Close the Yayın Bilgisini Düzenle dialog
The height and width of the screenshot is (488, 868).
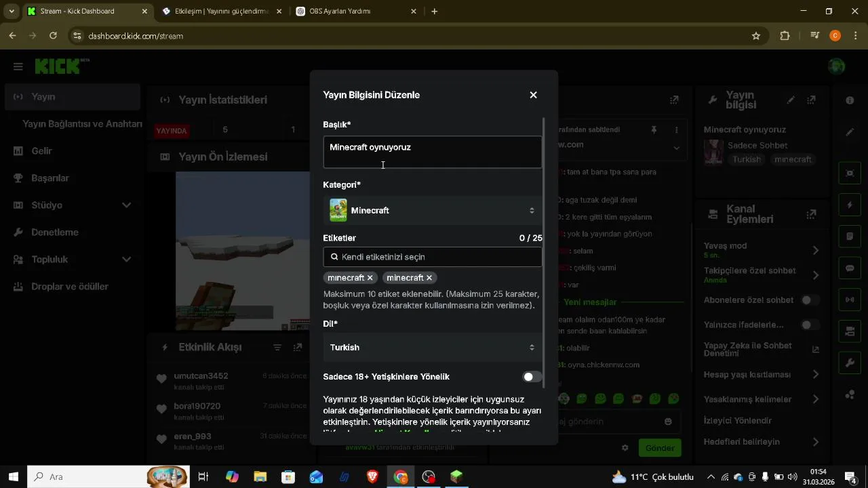point(533,95)
